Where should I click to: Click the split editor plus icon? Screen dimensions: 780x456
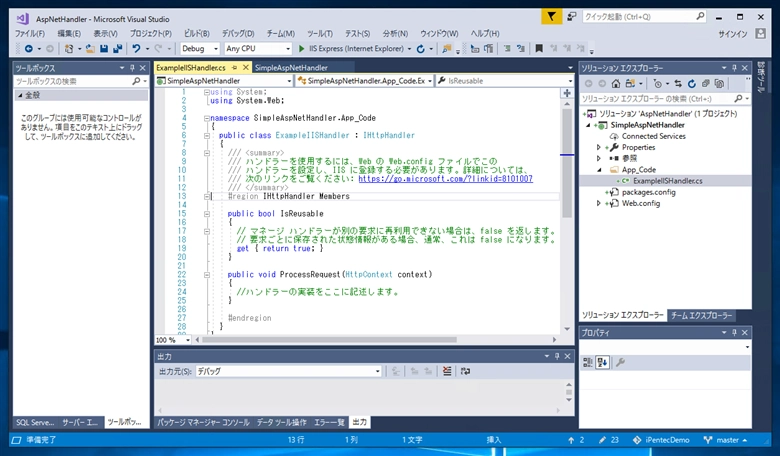pos(567,93)
